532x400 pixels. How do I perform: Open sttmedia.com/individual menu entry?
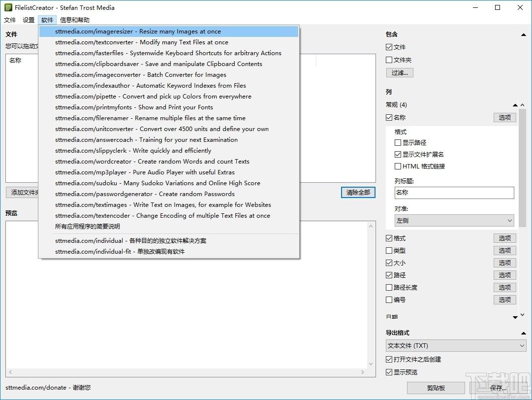click(169, 241)
